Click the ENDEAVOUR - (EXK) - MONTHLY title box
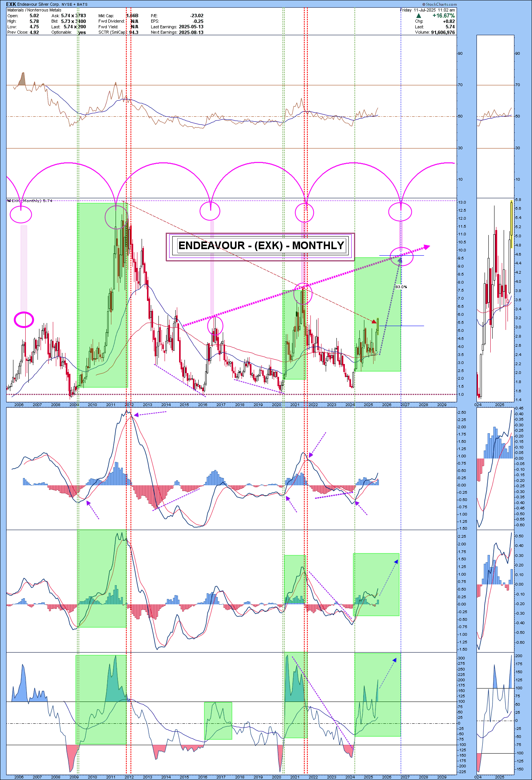Screen dimensions: 532x780 coord(260,246)
